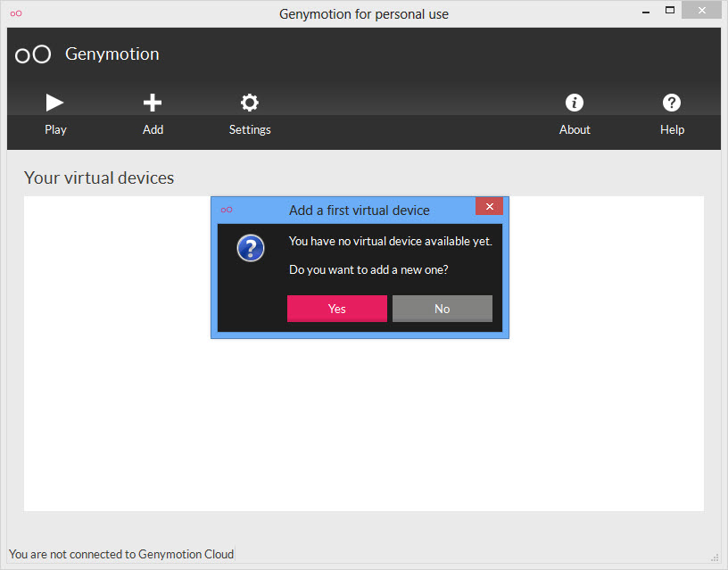
Task: Minimize the Genymotion window
Action: point(646,12)
